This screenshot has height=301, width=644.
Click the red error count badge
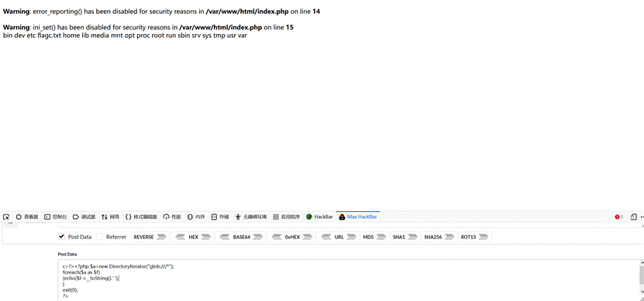click(x=619, y=217)
